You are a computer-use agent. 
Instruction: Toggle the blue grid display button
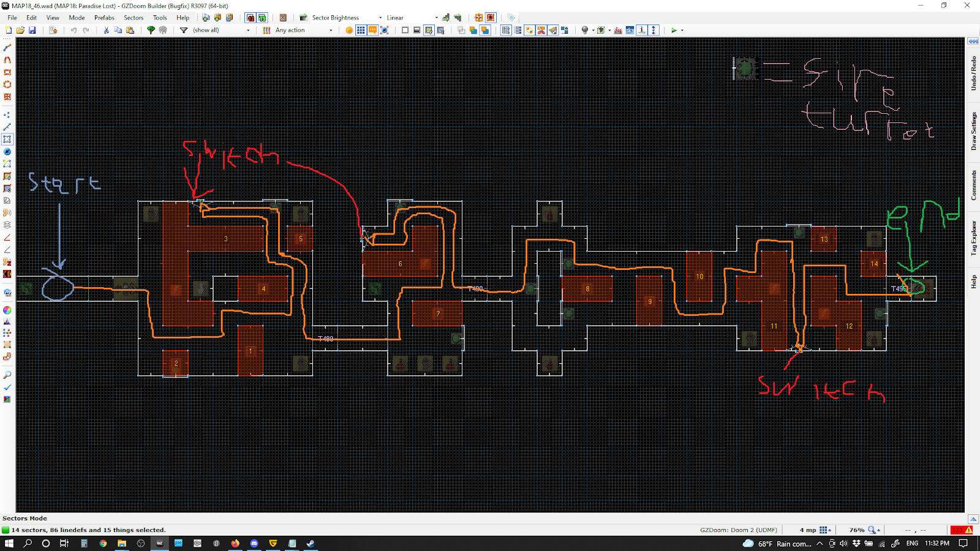tap(361, 30)
